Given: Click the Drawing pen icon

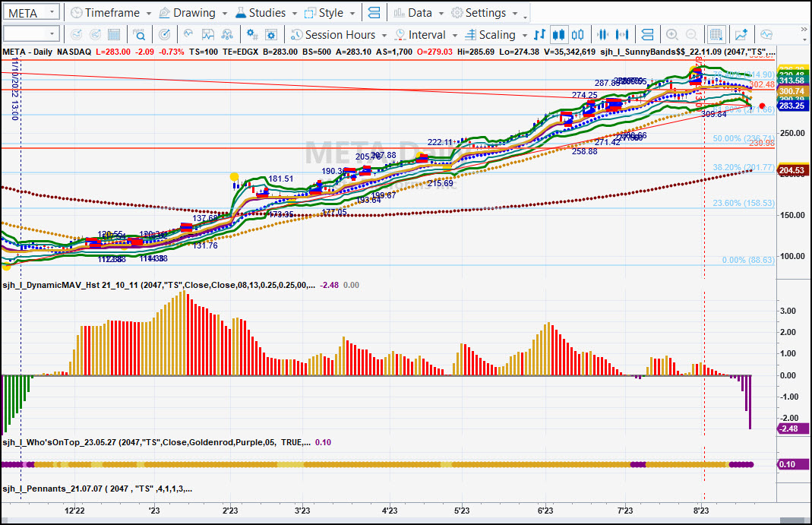Looking at the screenshot, I should click(165, 12).
